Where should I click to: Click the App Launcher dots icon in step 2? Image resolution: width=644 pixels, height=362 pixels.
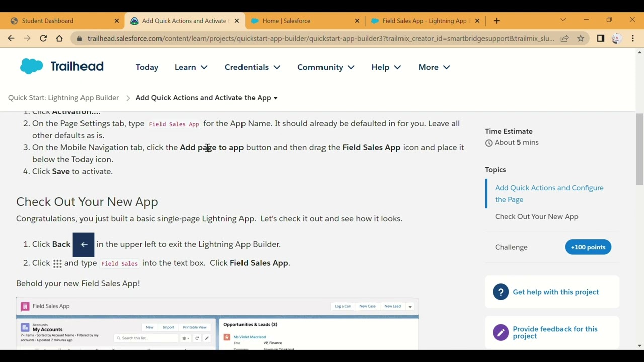(57, 263)
